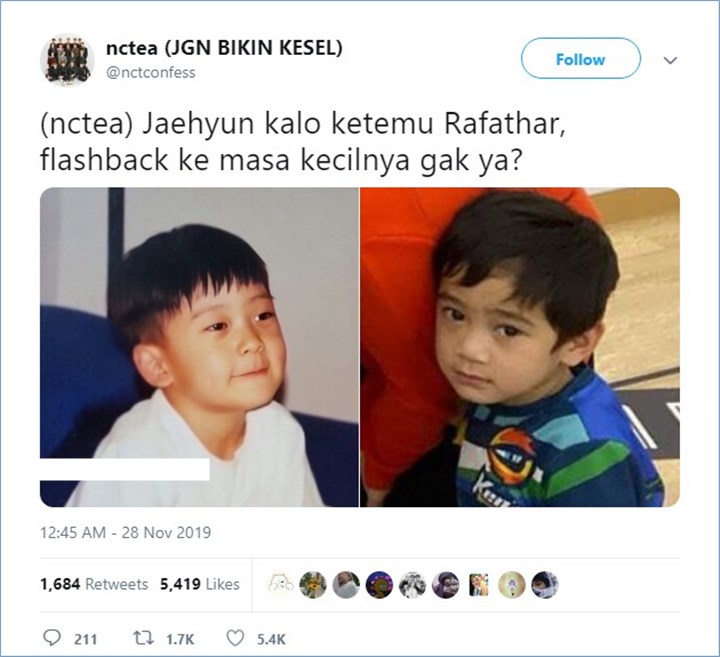
Task: Click the Follow button
Action: click(x=580, y=58)
